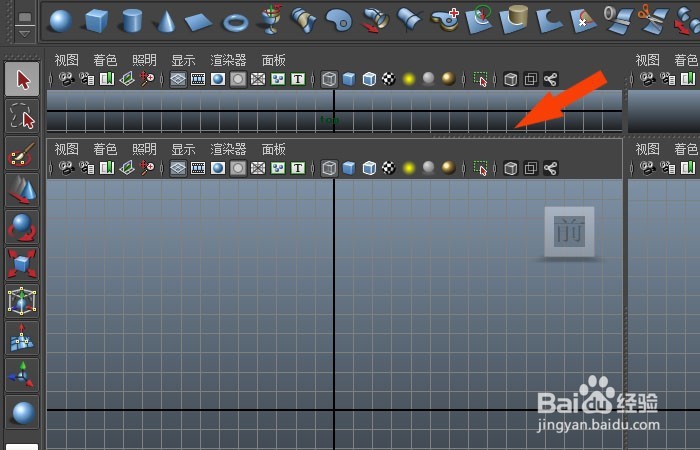Viewport: 700px width, 450px height.
Task: Open 照明 menu in the front view panel
Action: (144, 149)
